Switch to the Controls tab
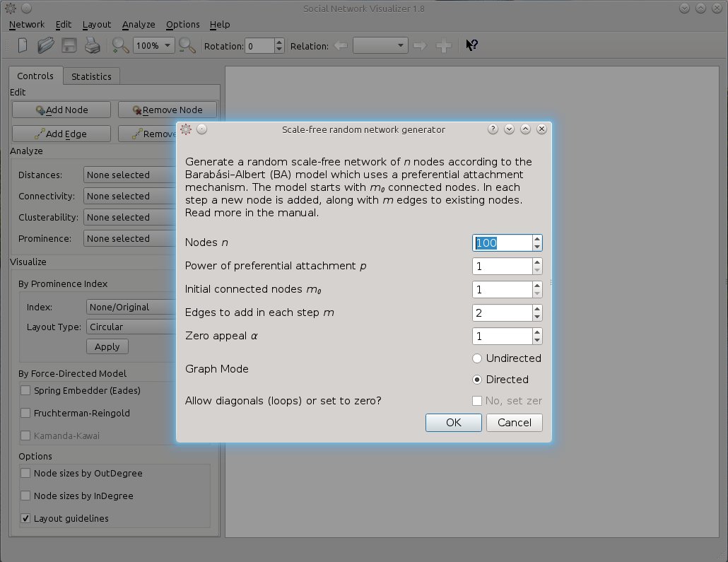 pos(35,76)
